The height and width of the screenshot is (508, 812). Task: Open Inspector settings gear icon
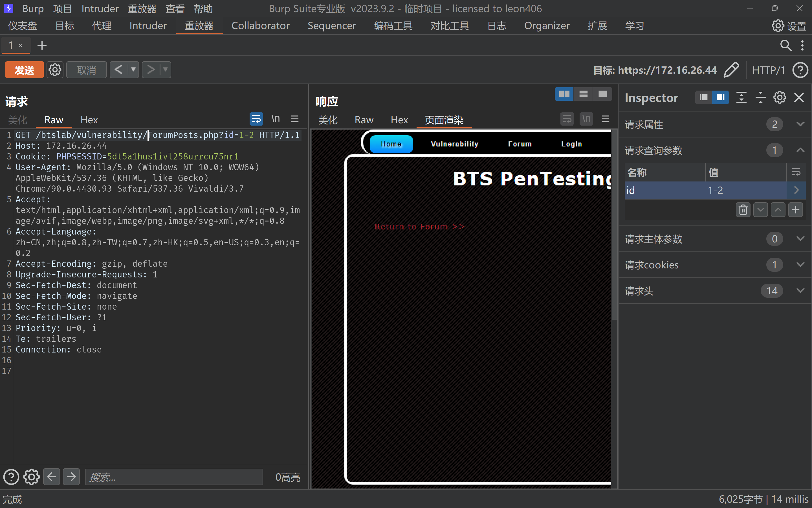pos(780,97)
